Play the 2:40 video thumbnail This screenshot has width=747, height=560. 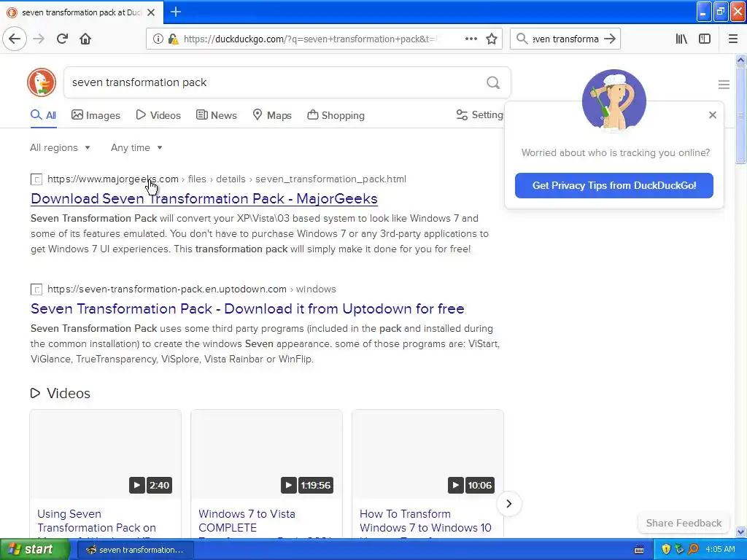click(x=105, y=454)
